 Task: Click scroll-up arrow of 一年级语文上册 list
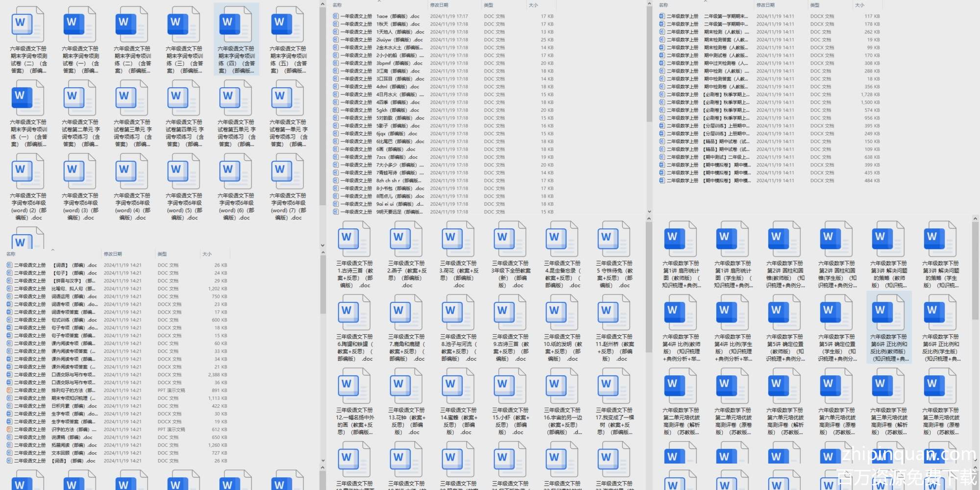[649, 4]
